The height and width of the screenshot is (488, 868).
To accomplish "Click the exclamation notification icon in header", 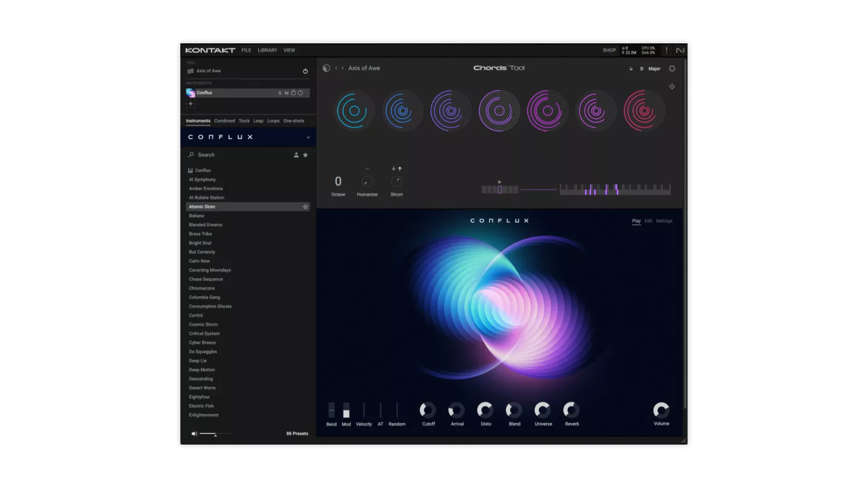I will click(x=667, y=51).
